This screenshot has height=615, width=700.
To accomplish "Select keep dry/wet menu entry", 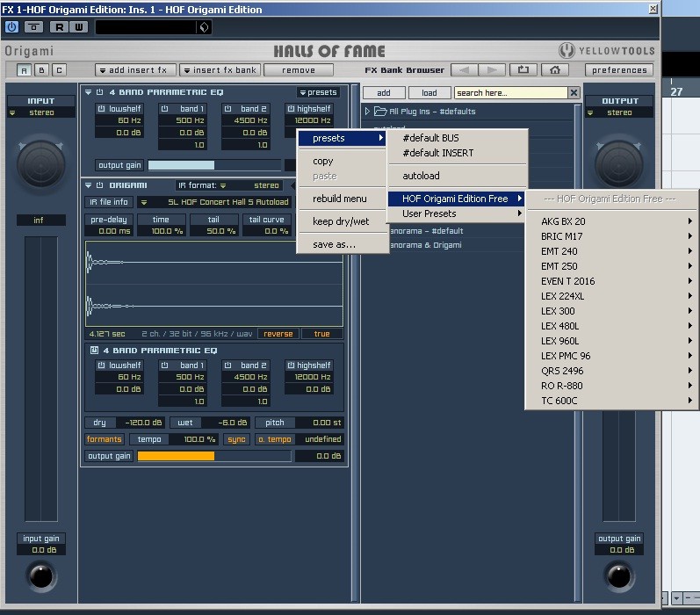I will 343,221.
